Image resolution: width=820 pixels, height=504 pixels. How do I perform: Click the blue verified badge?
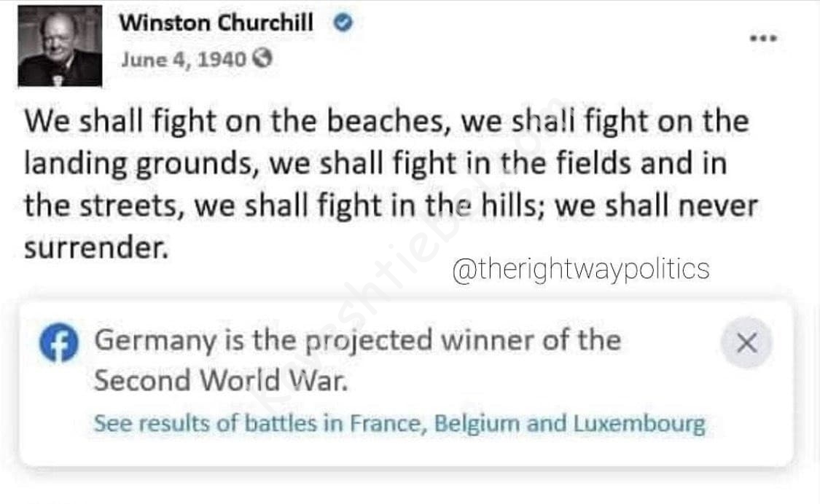click(x=343, y=23)
